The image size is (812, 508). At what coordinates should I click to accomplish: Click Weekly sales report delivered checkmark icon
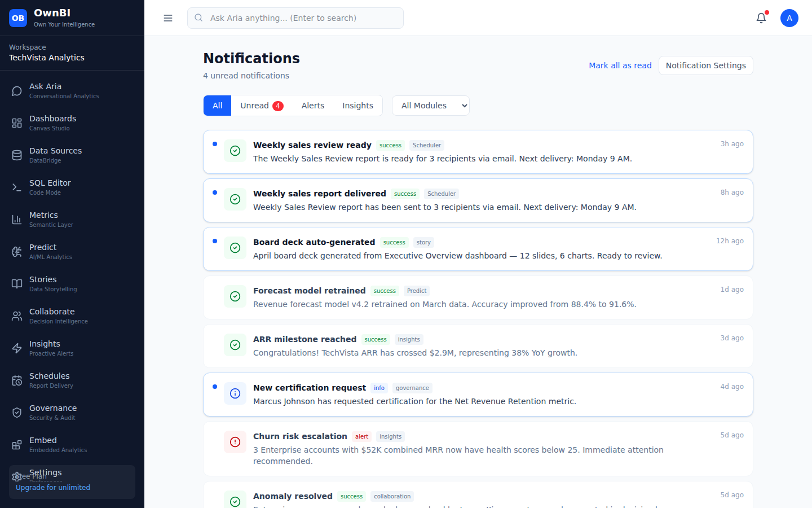235,199
